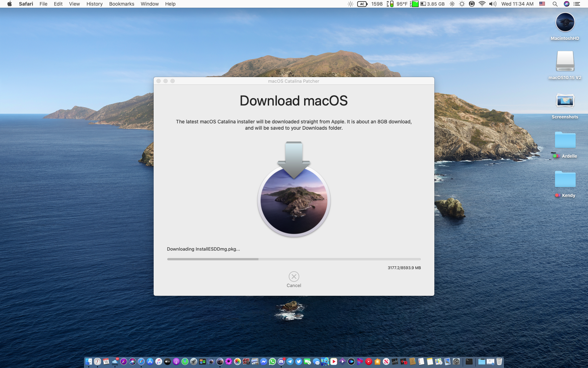Viewport: 588px width, 368px height.
Task: Open Contacts from the Dock
Action: (x=412, y=362)
